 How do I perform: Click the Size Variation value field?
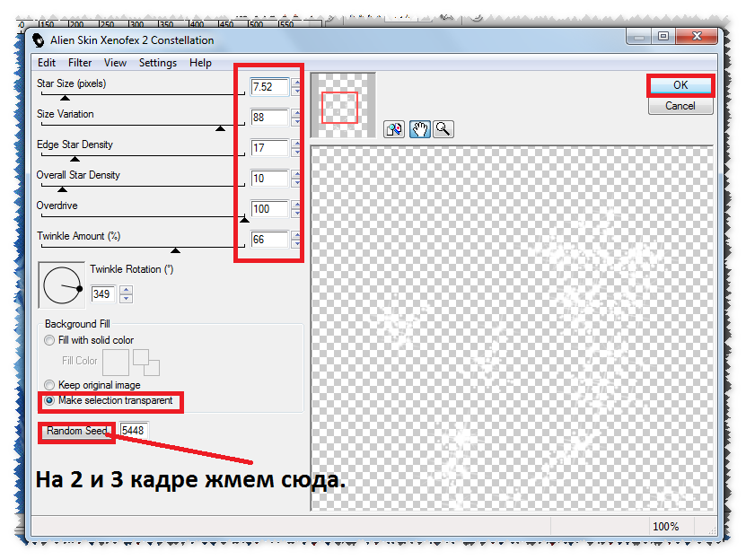click(269, 118)
